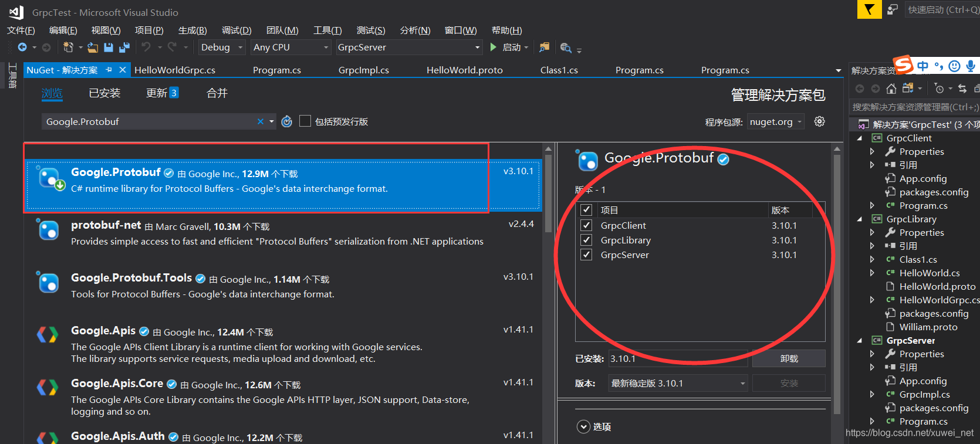The height and width of the screenshot is (444, 980).
Task: Uncheck the GrpcServer project checkbox
Action: (586, 255)
